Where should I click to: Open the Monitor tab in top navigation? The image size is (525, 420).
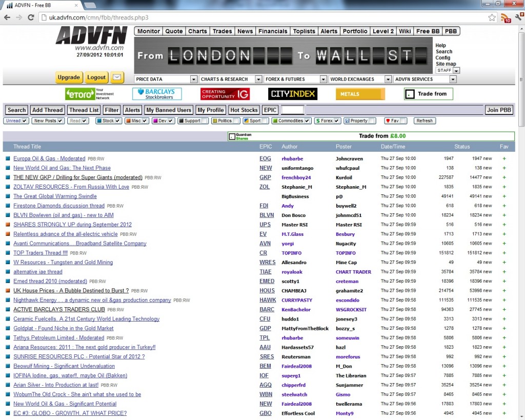(149, 31)
